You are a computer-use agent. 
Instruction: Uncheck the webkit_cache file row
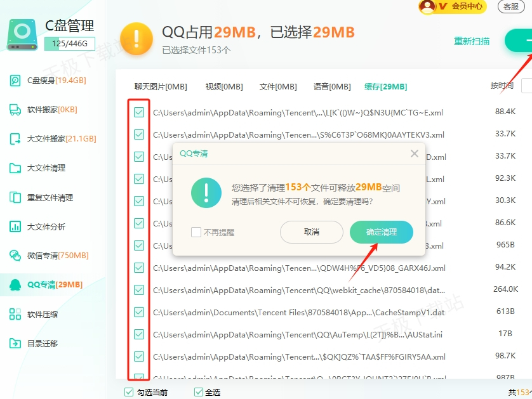[x=139, y=290]
